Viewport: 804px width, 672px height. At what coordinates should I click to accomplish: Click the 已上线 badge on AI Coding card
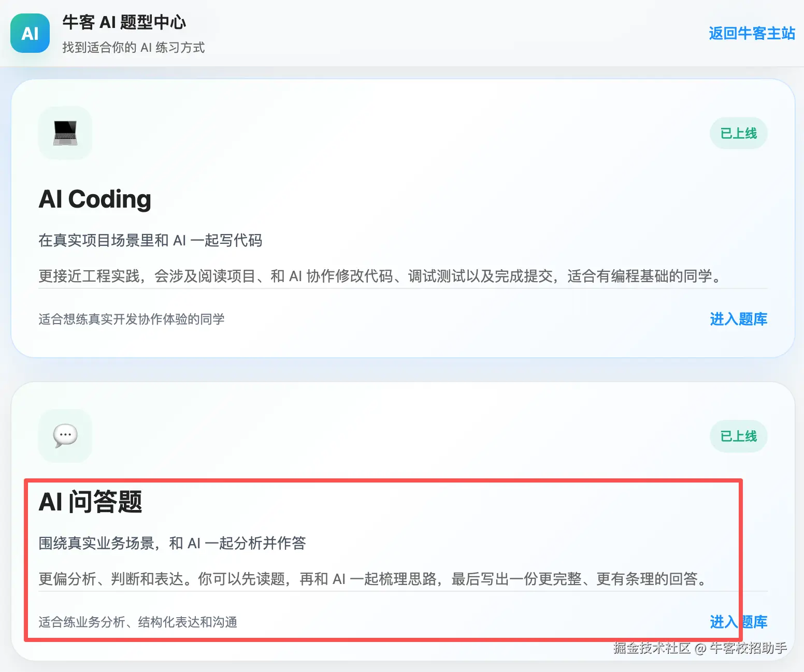point(738,133)
